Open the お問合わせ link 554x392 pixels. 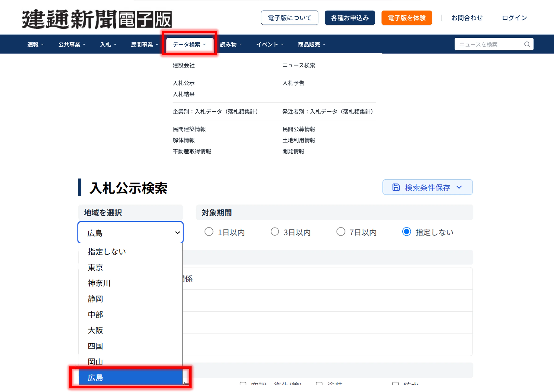tap(467, 18)
